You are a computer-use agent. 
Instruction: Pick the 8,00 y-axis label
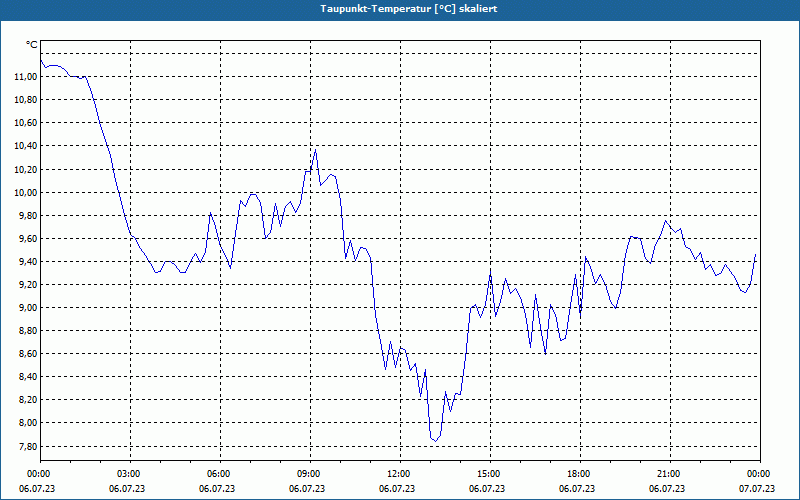(x=27, y=422)
